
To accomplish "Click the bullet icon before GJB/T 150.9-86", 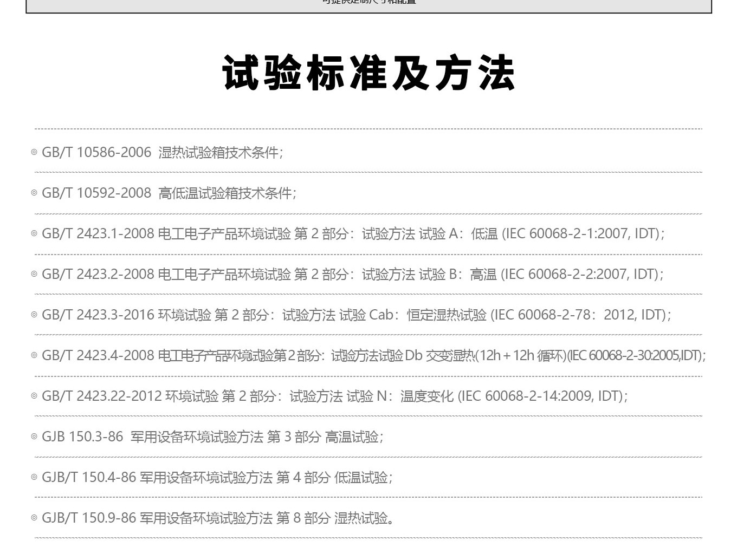I will [x=34, y=518].
